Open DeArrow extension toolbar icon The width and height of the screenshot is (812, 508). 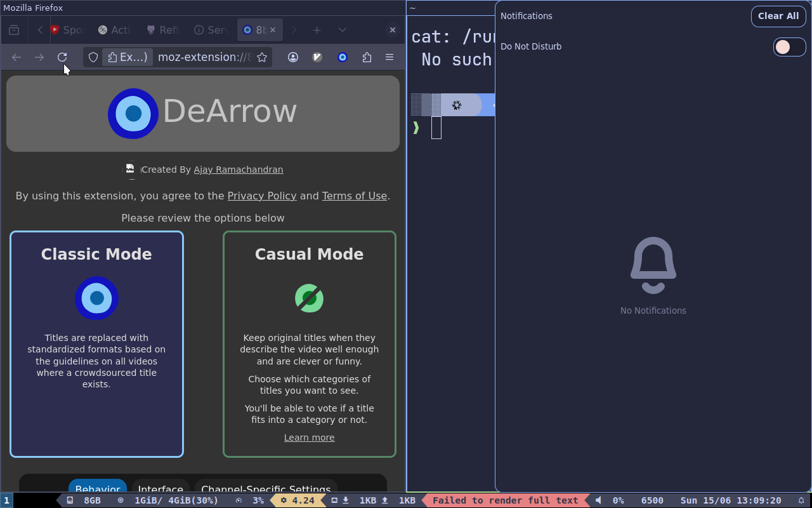[x=343, y=57]
